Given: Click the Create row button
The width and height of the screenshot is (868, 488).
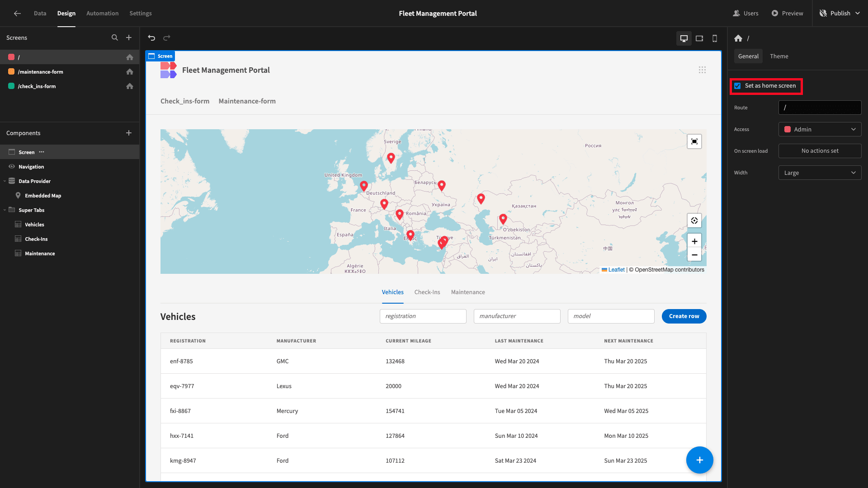Looking at the screenshot, I should click(x=684, y=316).
